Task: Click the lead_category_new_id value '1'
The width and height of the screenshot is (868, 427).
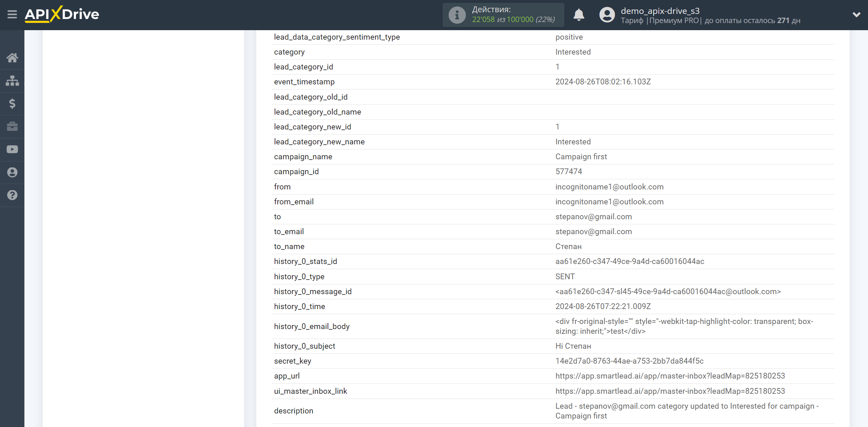Action: coord(558,127)
